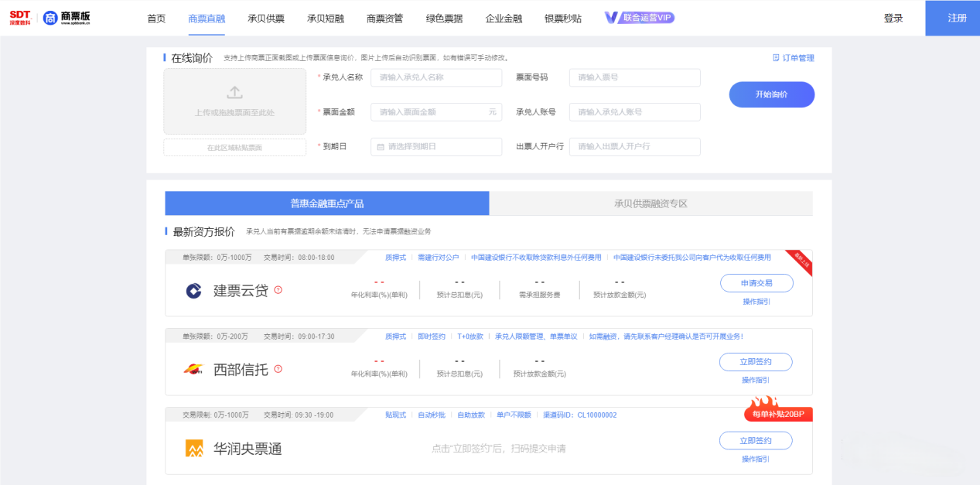Click the 华润央票通 orange logo
Image resolution: width=980 pixels, height=485 pixels.
[x=193, y=449]
